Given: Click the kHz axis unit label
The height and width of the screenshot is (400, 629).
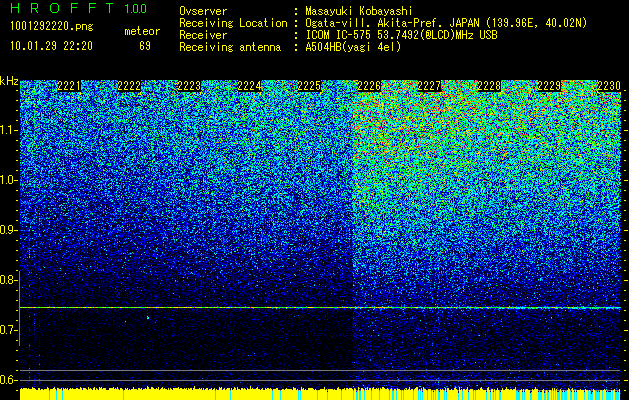Looking at the screenshot, I should pyautogui.click(x=9, y=81).
